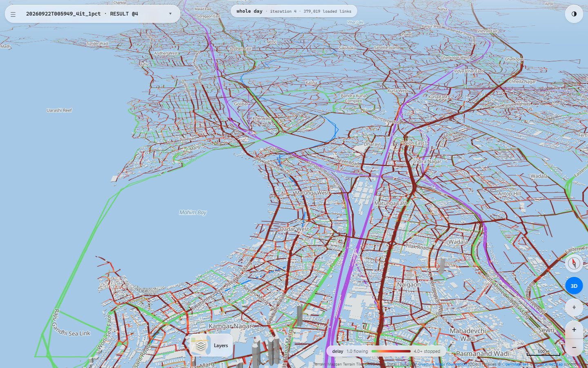The image size is (588, 368).
Task: Click the Antop Hill map label
Action: point(509,194)
